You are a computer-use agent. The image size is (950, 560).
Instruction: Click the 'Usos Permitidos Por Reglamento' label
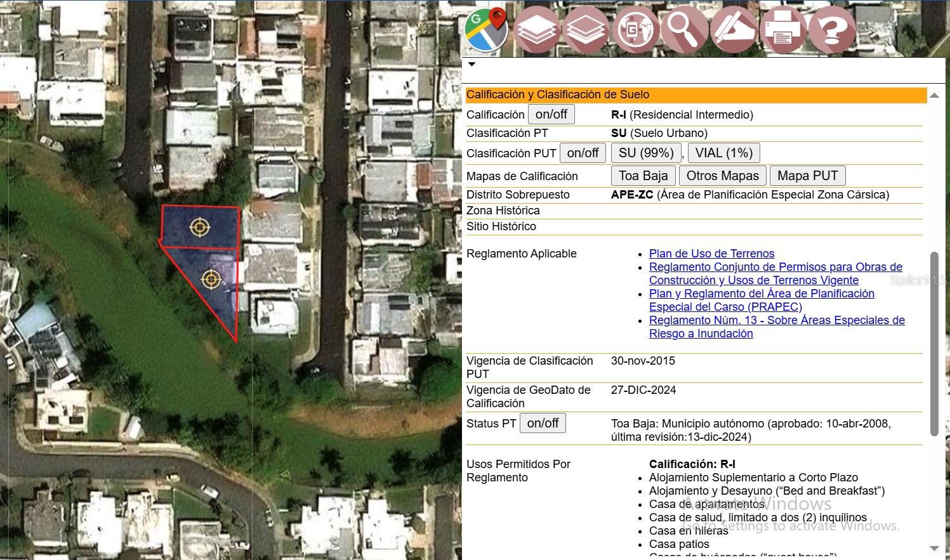pyautogui.click(x=518, y=471)
